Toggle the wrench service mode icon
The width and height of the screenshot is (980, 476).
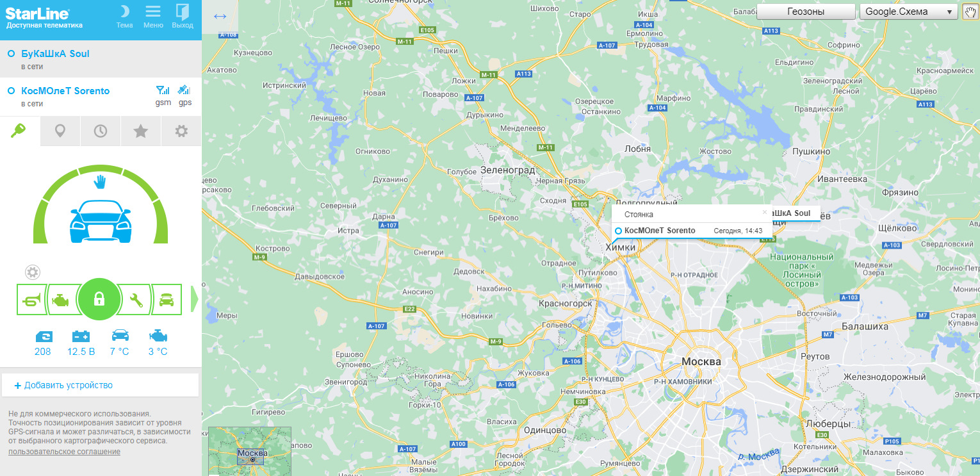136,300
